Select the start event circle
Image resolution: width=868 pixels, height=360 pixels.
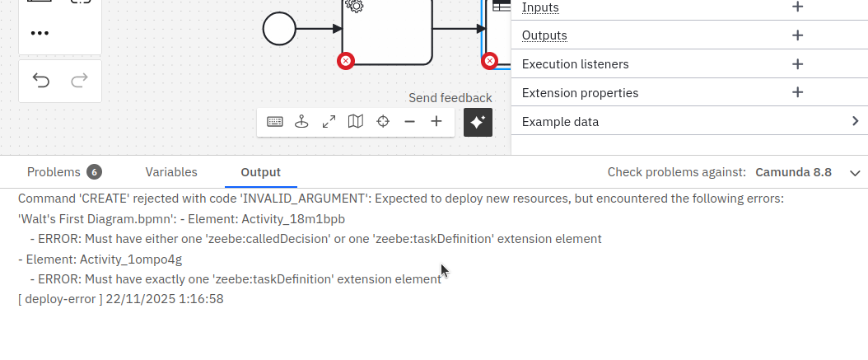pos(279,29)
